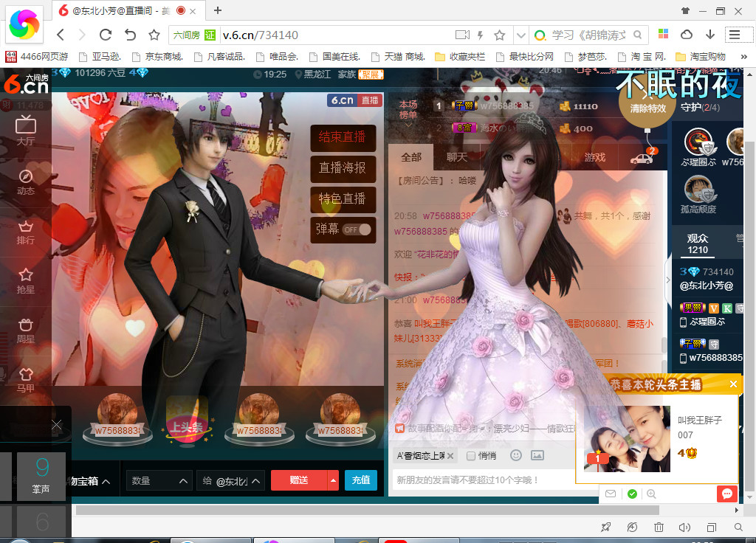The height and width of the screenshot is (543, 756).
Task: Open the car icon chat tab
Action: point(642,157)
